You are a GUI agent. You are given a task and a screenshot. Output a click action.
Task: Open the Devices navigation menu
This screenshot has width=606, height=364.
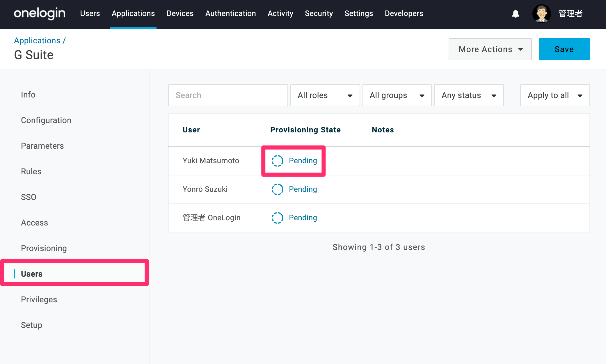point(180,13)
